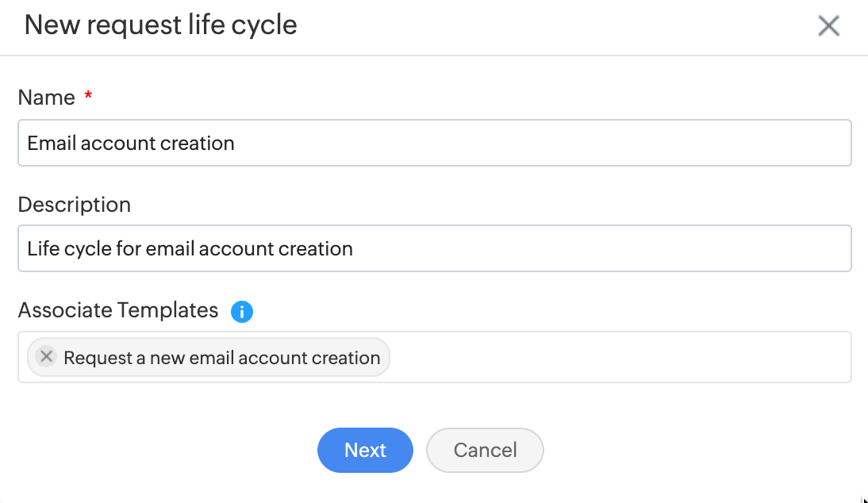The width and height of the screenshot is (868, 503).
Task: Click the Name field label
Action: [x=47, y=98]
